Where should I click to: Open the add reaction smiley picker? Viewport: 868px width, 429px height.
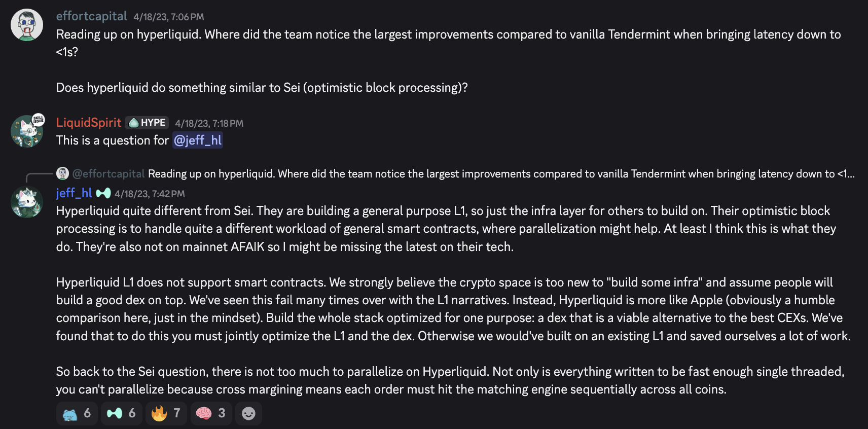pyautogui.click(x=248, y=413)
